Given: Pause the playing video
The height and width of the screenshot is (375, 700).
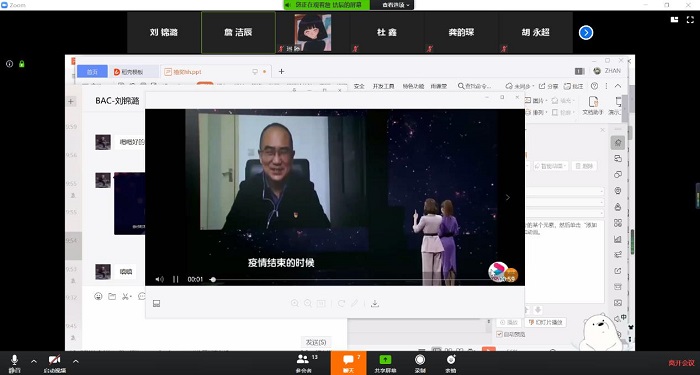Looking at the screenshot, I should pyautogui.click(x=175, y=279).
